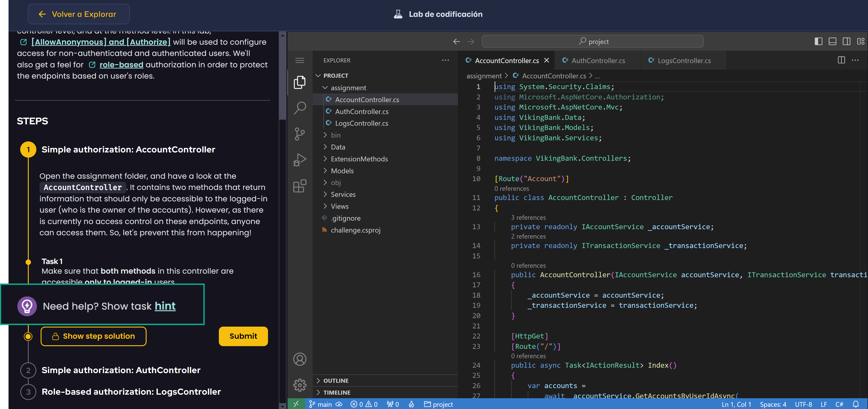Click Ln 1, Col 1 in status bar

(x=736, y=404)
